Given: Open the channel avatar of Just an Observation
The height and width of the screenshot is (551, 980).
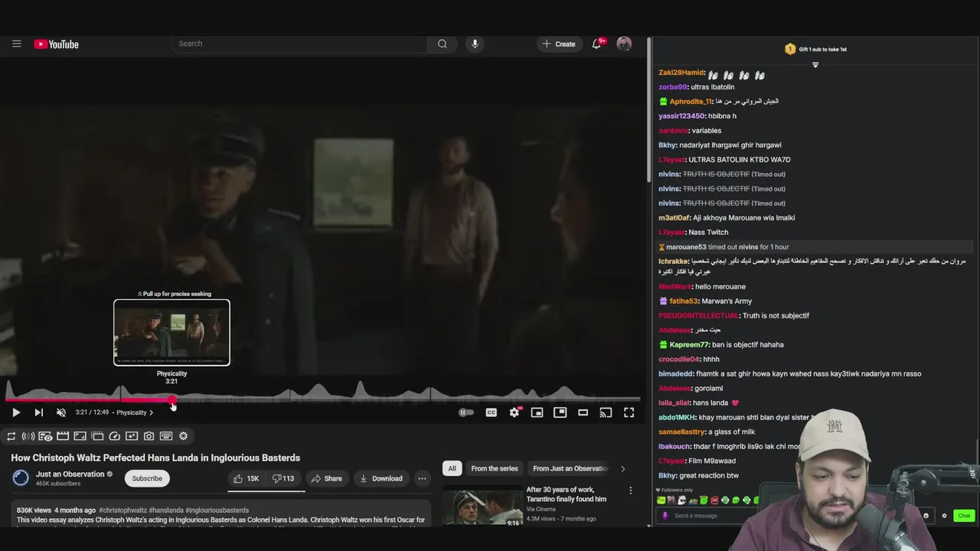Looking at the screenshot, I should click(21, 478).
